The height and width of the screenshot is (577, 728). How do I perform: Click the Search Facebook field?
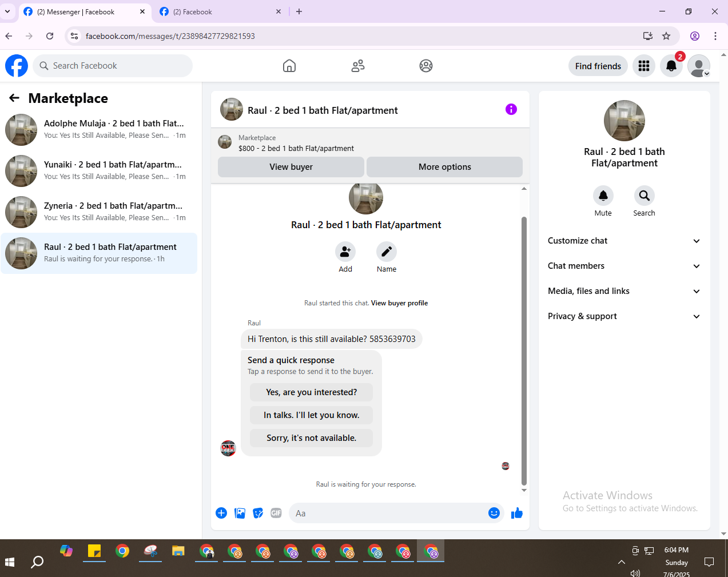point(113,66)
